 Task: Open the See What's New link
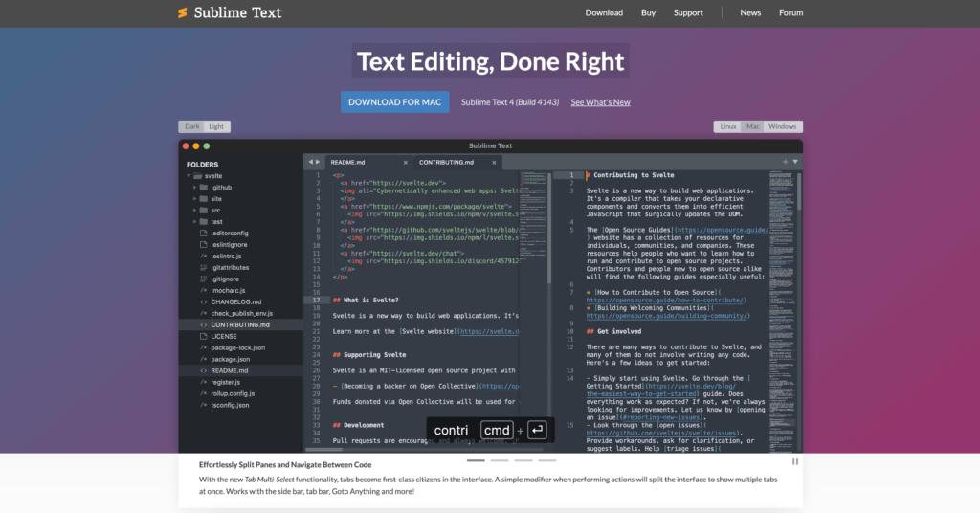coord(600,102)
